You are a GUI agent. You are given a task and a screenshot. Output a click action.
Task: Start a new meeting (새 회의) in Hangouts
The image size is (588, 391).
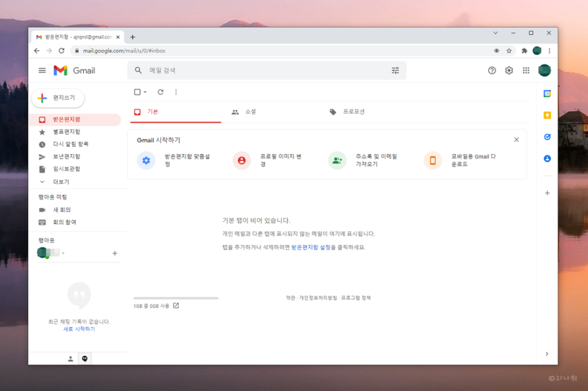coord(63,210)
